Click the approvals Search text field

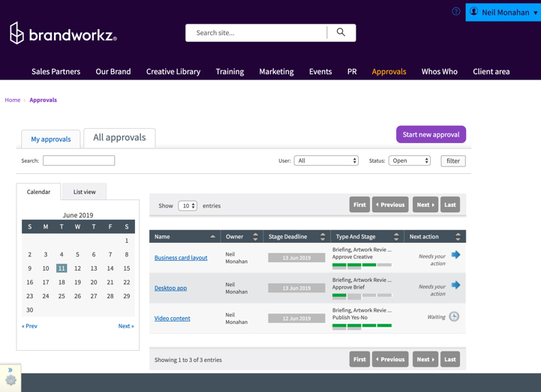tap(79, 160)
